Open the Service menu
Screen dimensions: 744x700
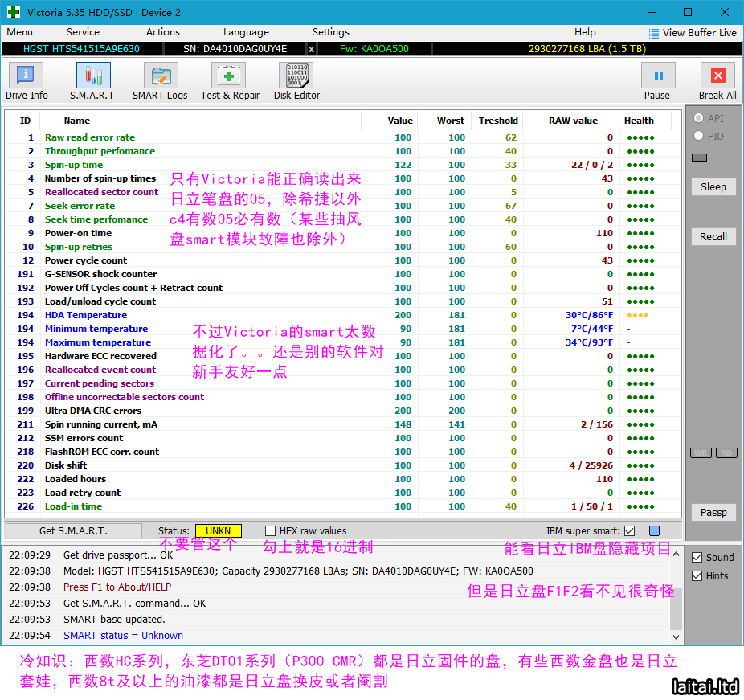coord(83,32)
